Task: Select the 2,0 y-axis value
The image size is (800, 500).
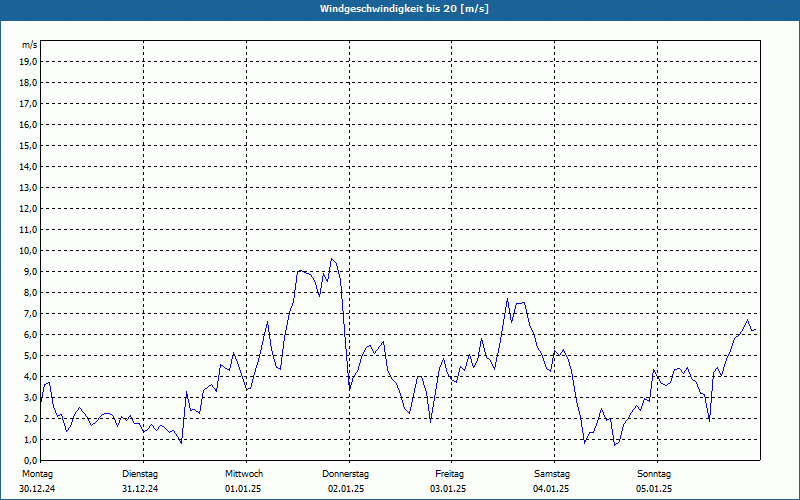Action: coord(30,418)
